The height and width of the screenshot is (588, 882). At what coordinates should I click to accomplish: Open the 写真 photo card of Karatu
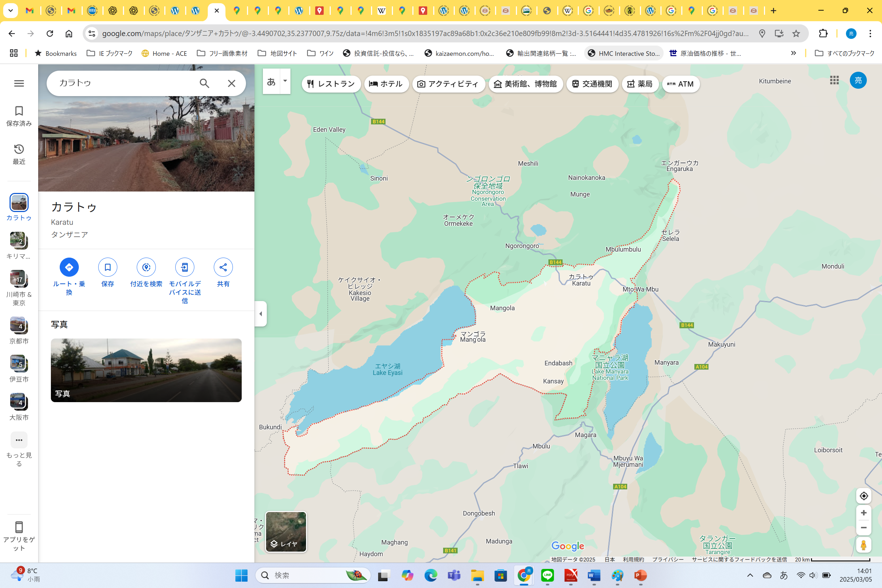(x=146, y=370)
